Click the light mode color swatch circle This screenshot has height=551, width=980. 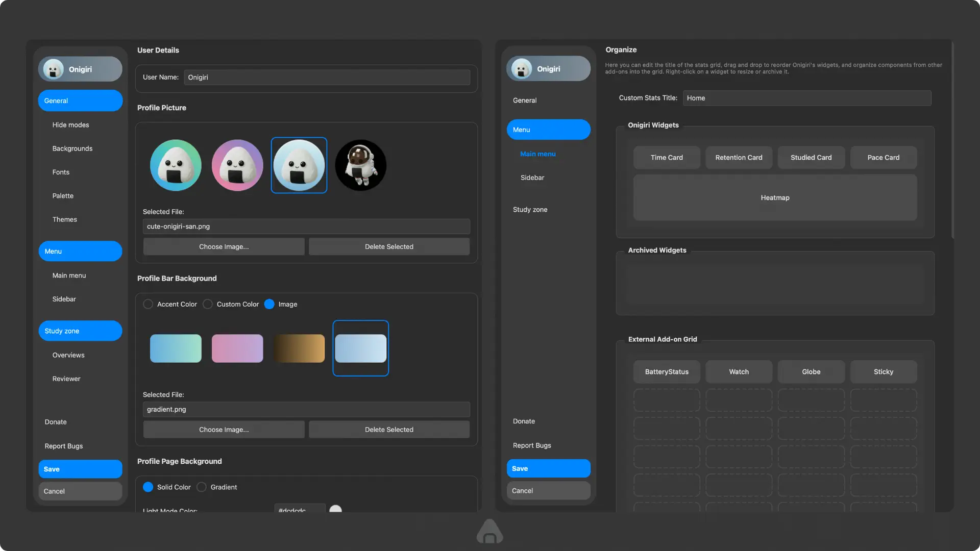(x=335, y=509)
